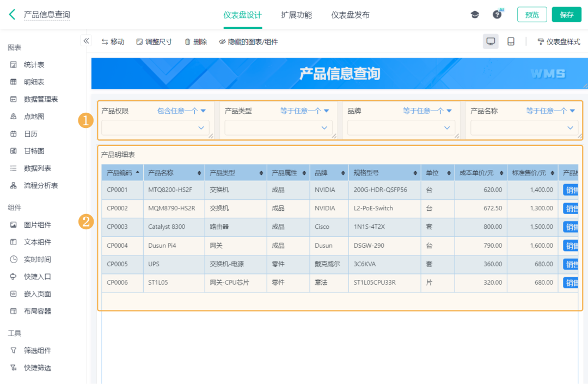
Task: Open the 品牌 value dropdown
Action: tap(401, 128)
